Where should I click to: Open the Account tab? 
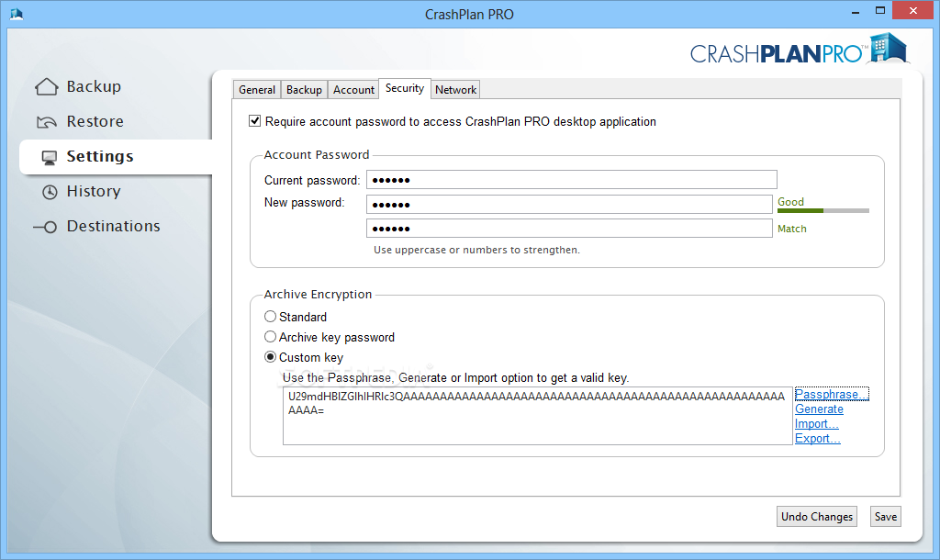pos(353,89)
